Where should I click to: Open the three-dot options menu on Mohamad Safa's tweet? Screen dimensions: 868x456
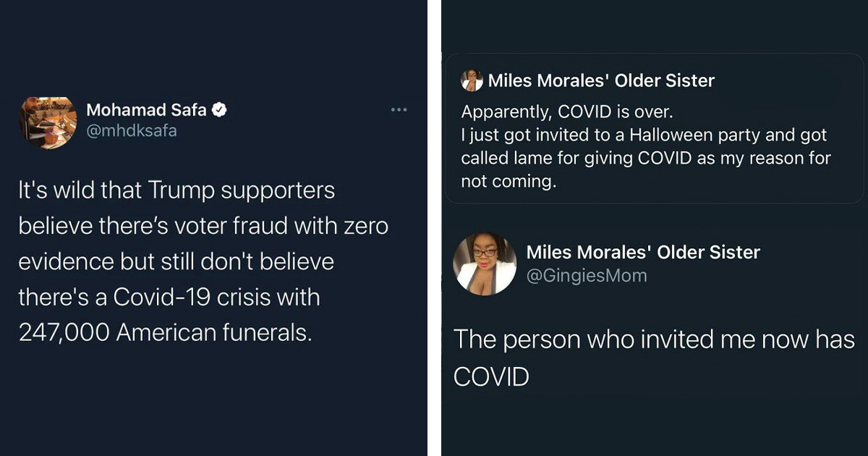(x=399, y=109)
